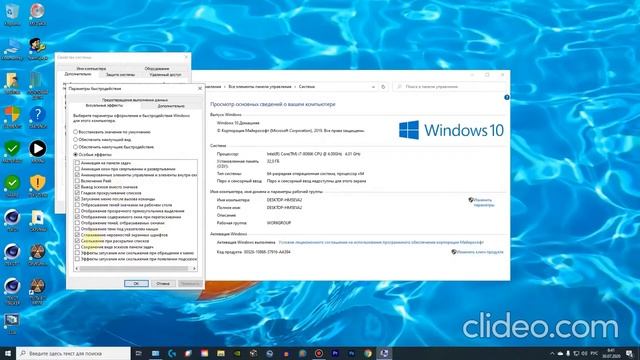Select the four-color shield desktop icon
The height and width of the screenshot is (360, 640).
(x=12, y=116)
